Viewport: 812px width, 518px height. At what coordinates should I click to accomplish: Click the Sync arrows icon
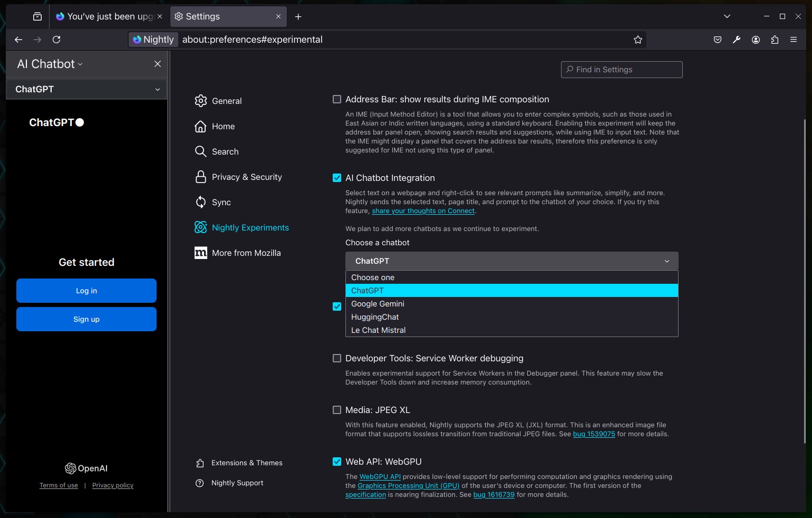(200, 202)
